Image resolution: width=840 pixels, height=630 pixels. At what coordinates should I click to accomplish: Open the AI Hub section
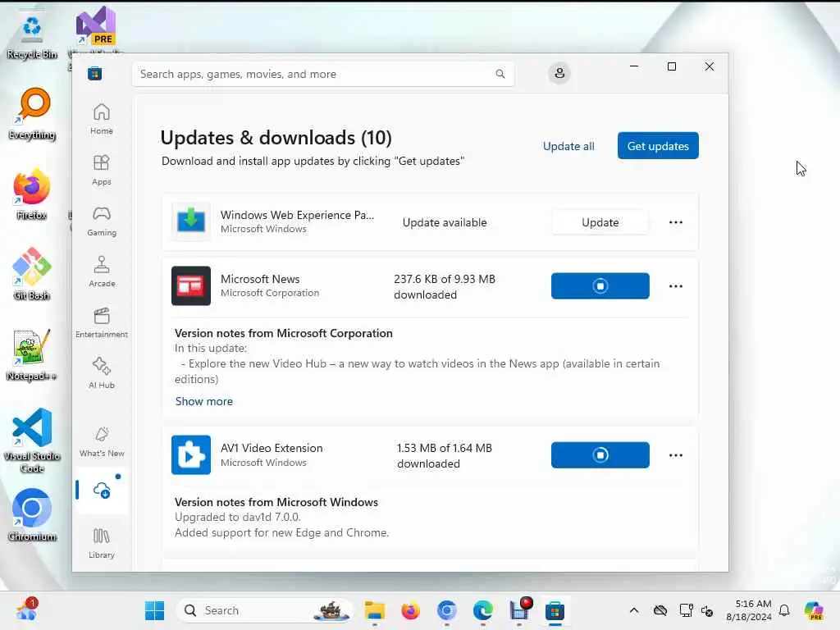[x=101, y=373]
